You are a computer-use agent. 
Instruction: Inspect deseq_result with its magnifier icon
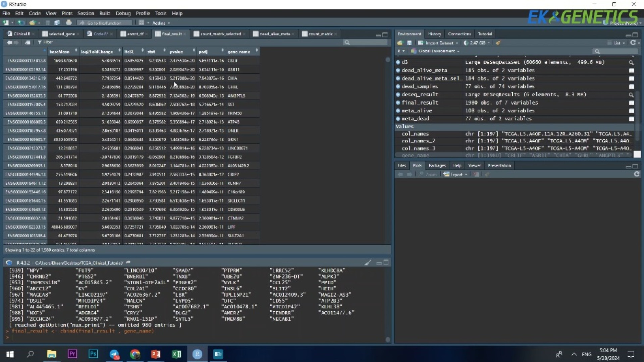point(631,95)
